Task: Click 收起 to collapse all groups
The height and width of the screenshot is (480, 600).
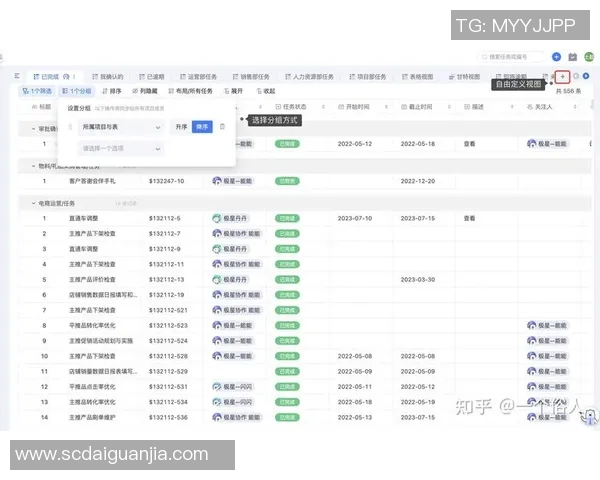Action: click(x=266, y=91)
